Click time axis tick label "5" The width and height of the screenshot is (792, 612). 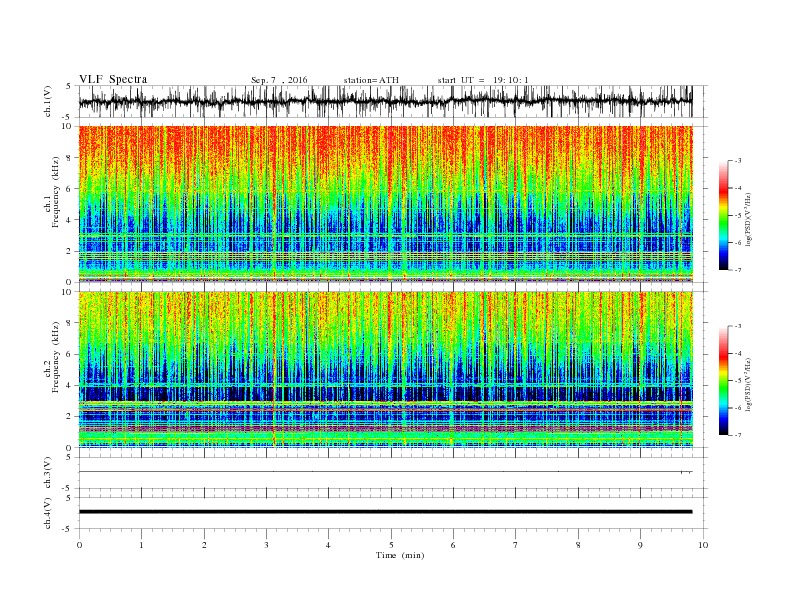[x=391, y=545]
